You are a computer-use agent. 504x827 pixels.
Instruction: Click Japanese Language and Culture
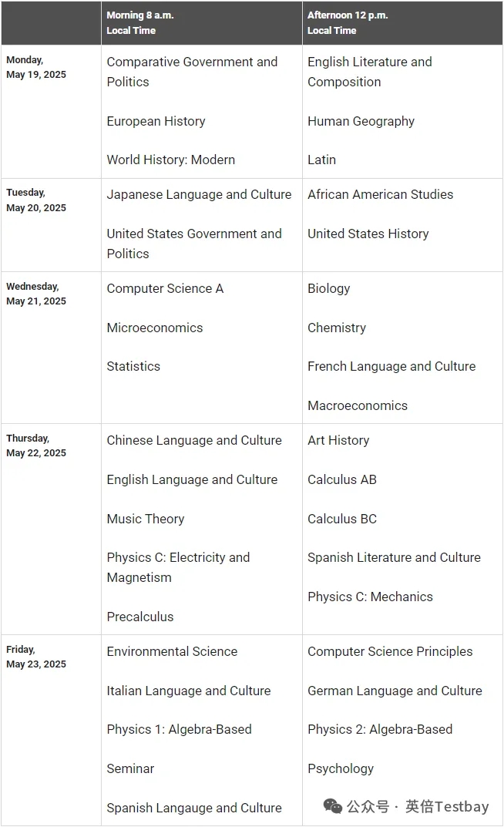tap(199, 194)
